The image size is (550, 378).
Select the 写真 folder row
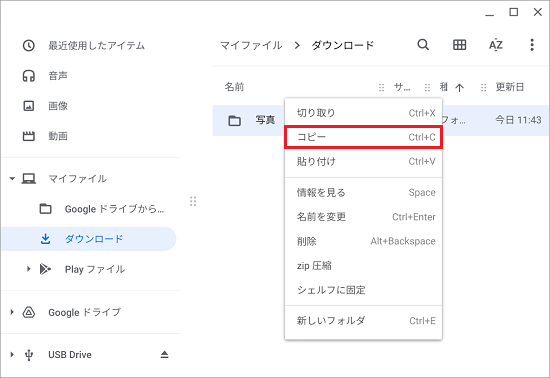(x=380, y=120)
